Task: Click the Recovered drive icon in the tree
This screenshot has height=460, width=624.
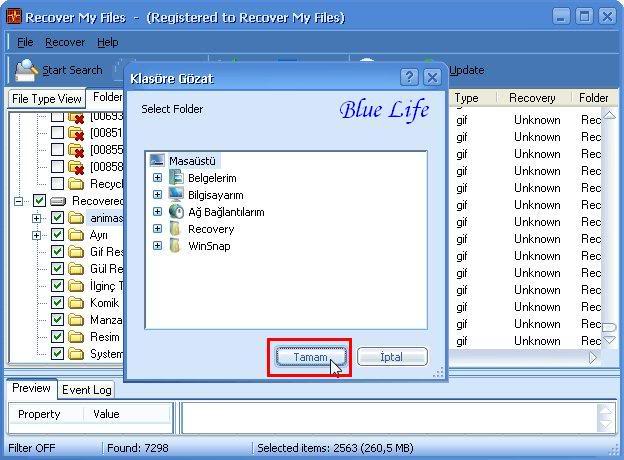Action: pos(58,201)
